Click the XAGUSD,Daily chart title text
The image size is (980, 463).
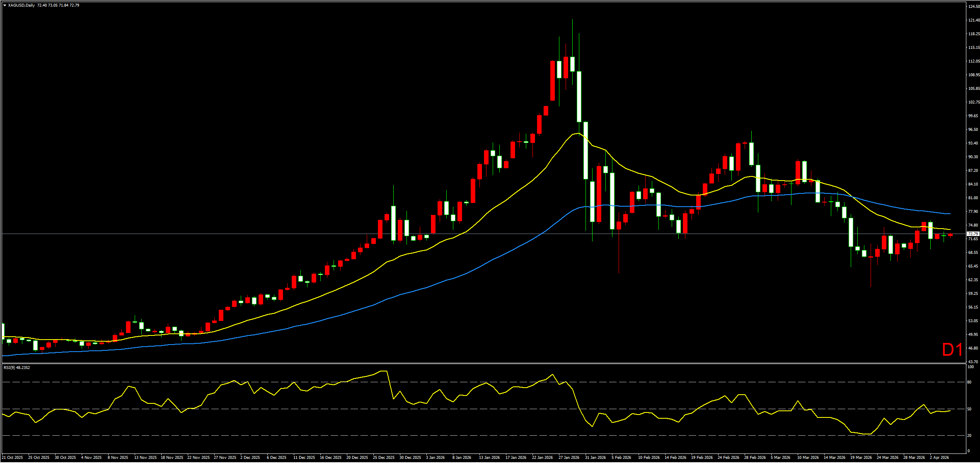coord(21,5)
